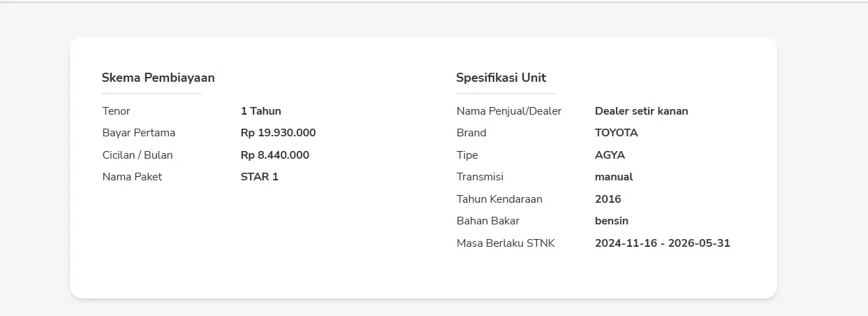Viewport: 868px width, 316px height.
Task: Click the Nama Penjual/Dealer label
Action: [508, 111]
